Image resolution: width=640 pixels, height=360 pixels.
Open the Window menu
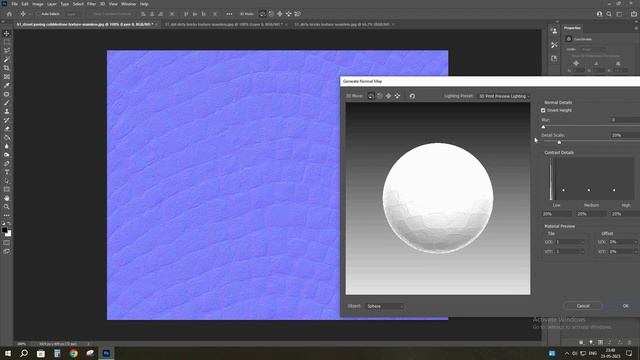coord(129,4)
